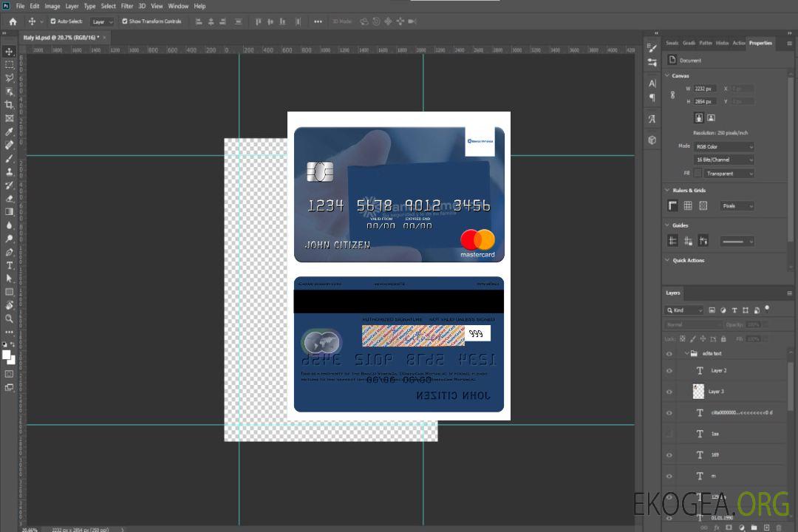Collapse the 'adte text' layer group

pos(686,353)
